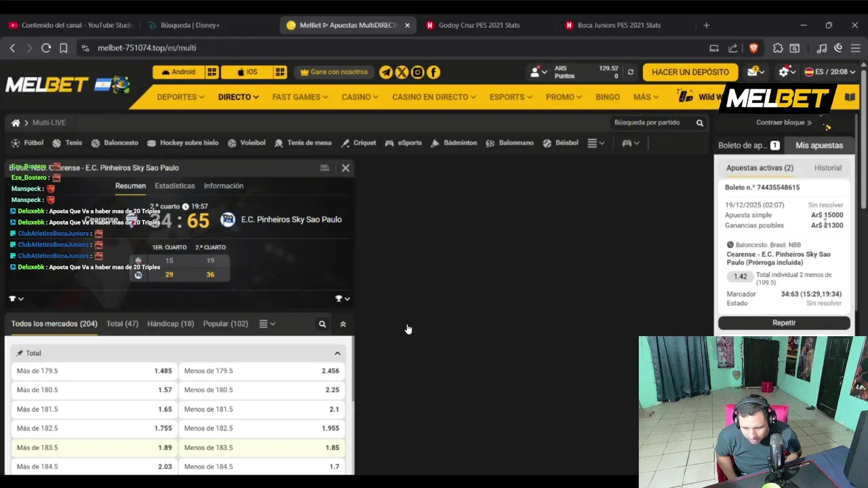This screenshot has height=488, width=868.
Task: Open the user account dropdown
Action: click(x=538, y=72)
